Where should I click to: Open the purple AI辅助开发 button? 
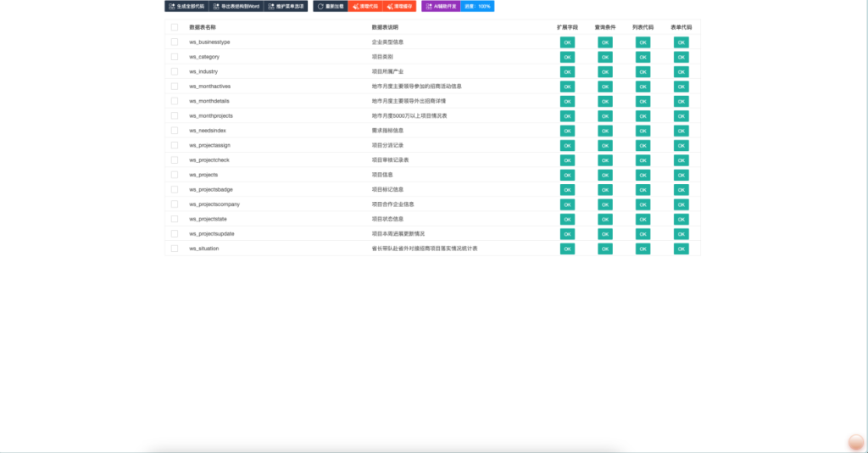441,6
